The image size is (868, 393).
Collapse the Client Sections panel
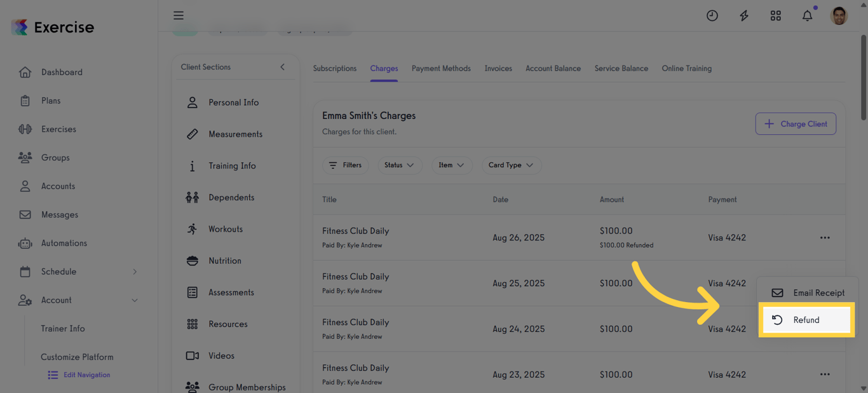pyautogui.click(x=282, y=67)
